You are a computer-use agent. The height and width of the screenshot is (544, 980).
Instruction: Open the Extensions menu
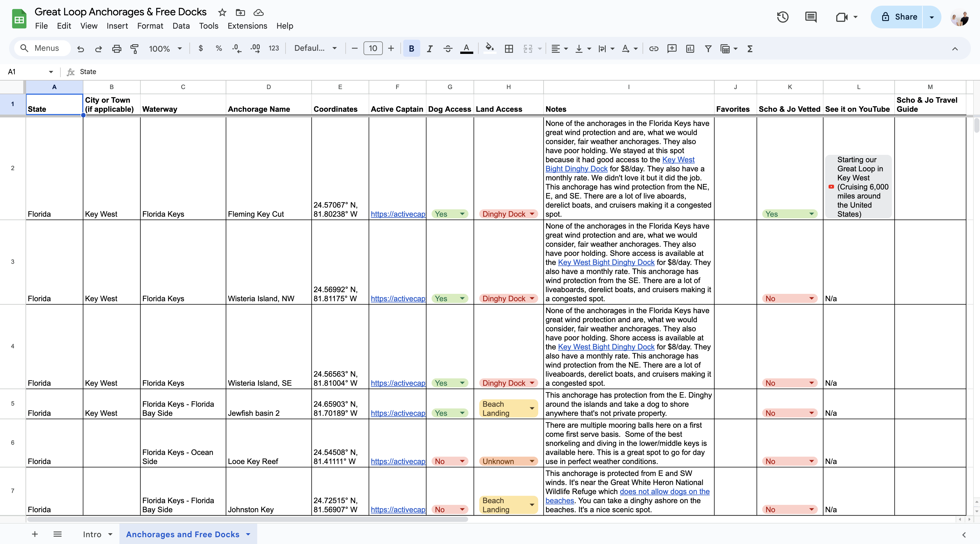247,26
